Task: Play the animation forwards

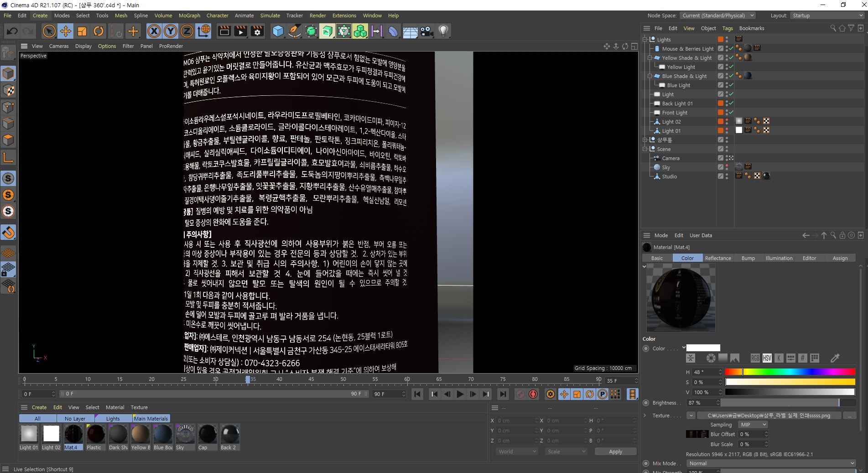Action: (x=460, y=394)
